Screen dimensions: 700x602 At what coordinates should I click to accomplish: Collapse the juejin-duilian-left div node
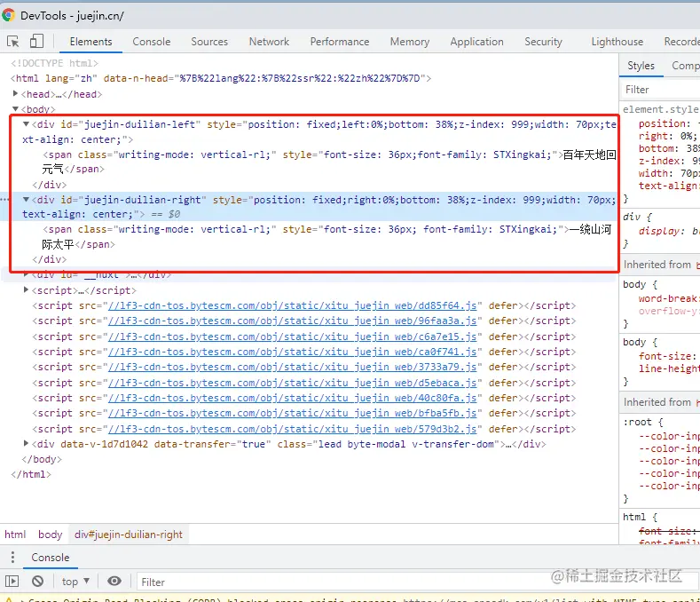point(26,123)
